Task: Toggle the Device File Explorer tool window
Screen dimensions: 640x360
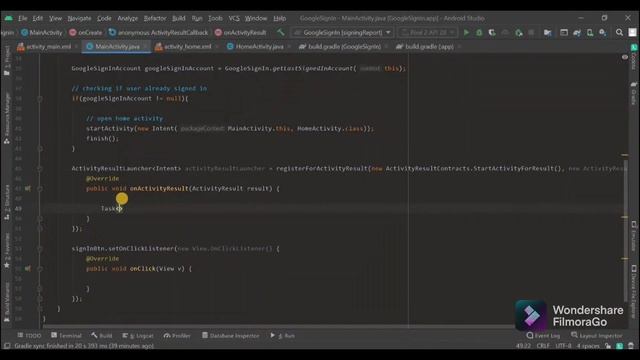Action: [633, 291]
